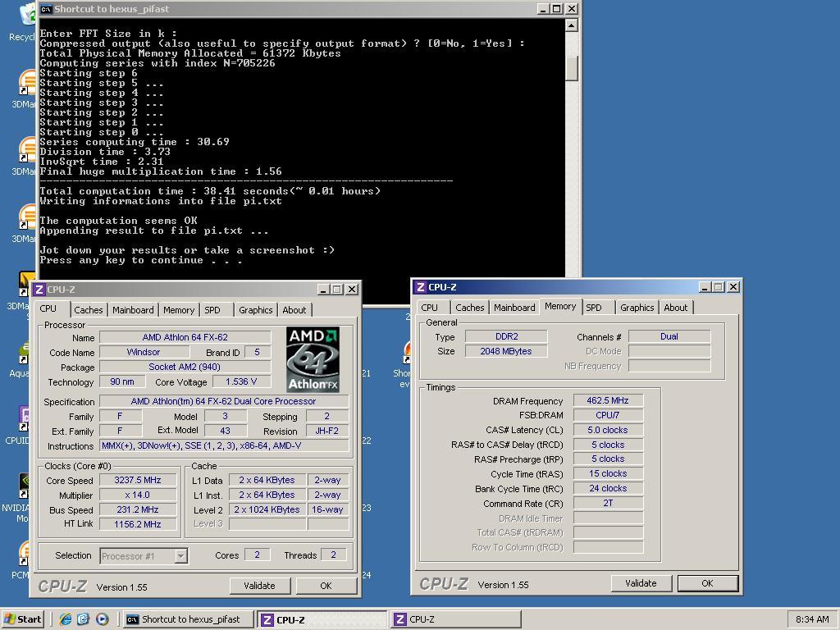Click the Channels # value Dual
The width and height of the screenshot is (840, 630).
point(669,336)
